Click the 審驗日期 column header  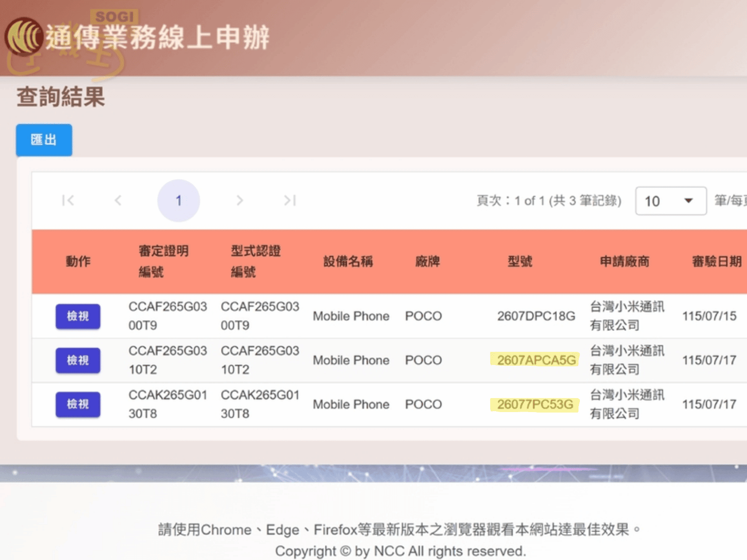tap(717, 261)
